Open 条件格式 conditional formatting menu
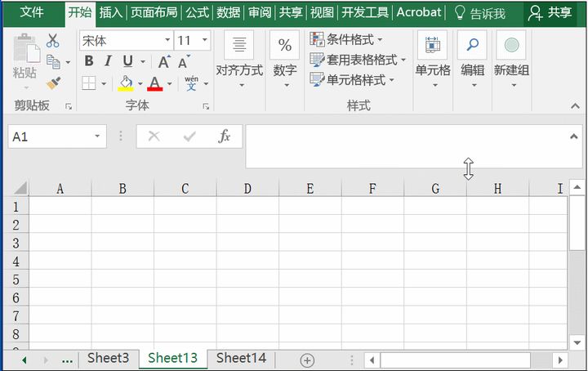This screenshot has height=371, width=588. (x=346, y=39)
